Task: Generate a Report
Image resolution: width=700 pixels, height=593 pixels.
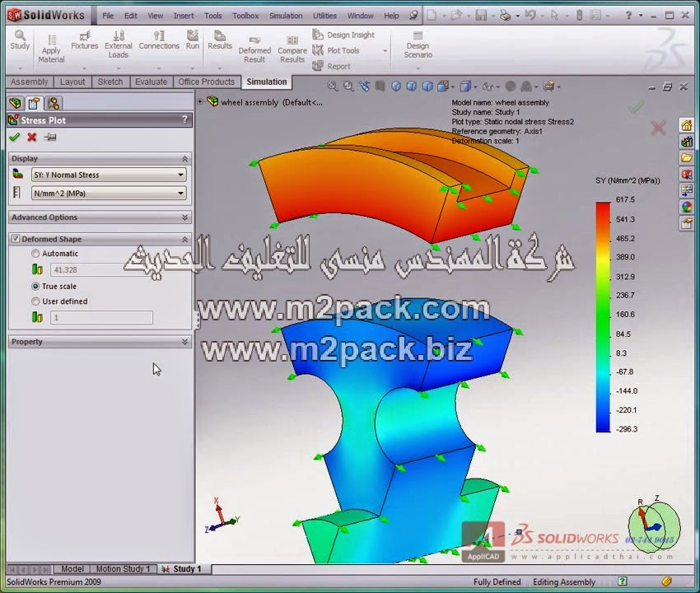Action: [331, 66]
